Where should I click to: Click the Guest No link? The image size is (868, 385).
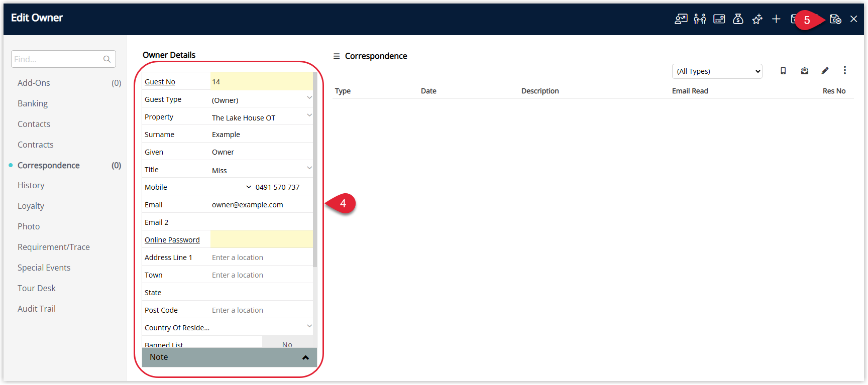pos(160,82)
